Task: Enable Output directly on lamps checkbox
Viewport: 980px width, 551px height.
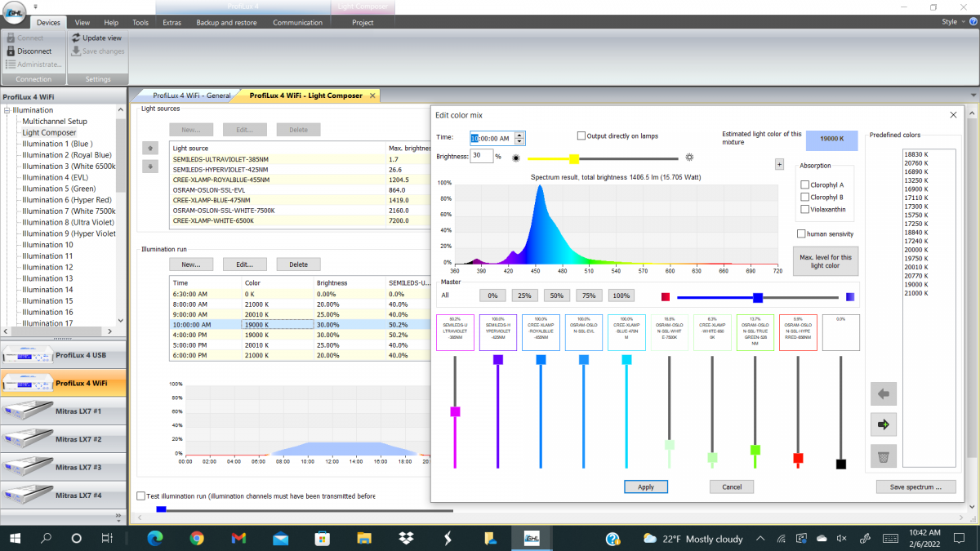Action: click(x=581, y=136)
